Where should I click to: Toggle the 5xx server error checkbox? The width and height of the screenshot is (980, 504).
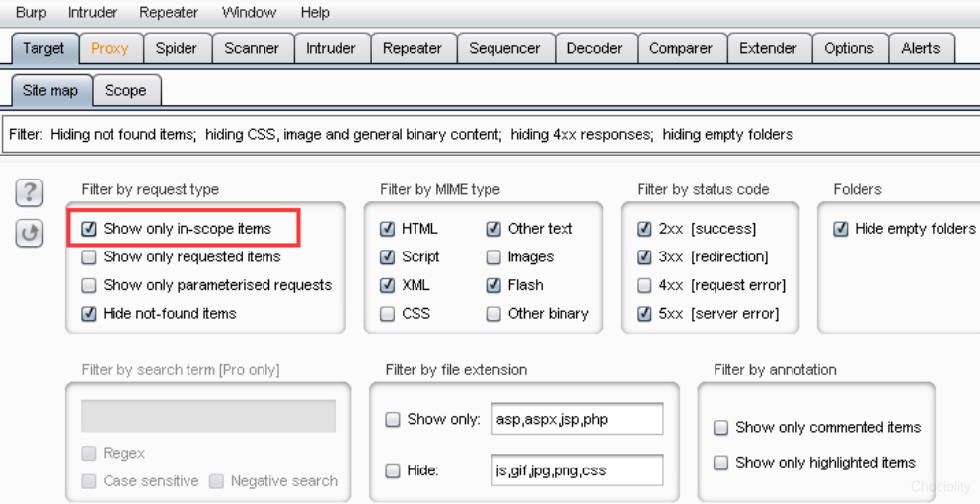pyautogui.click(x=644, y=314)
